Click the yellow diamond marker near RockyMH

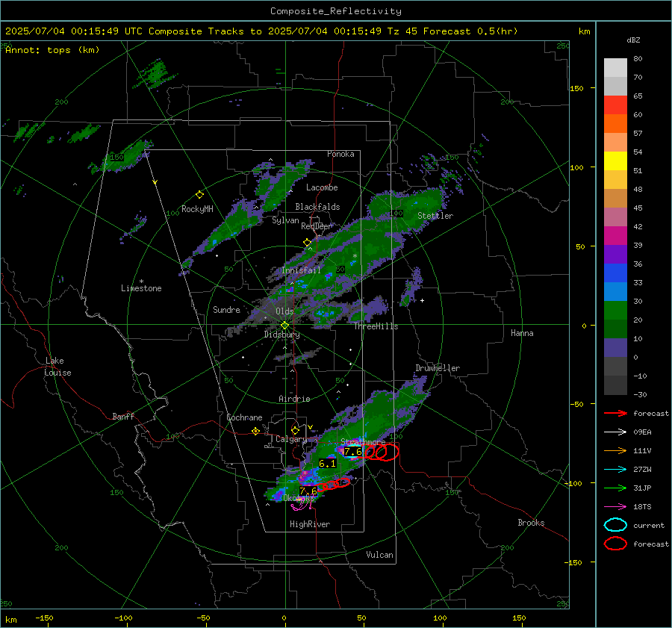(x=199, y=195)
